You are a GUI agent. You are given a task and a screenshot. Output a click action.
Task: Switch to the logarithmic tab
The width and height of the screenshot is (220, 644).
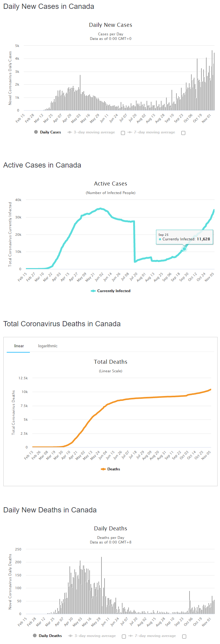point(48,346)
